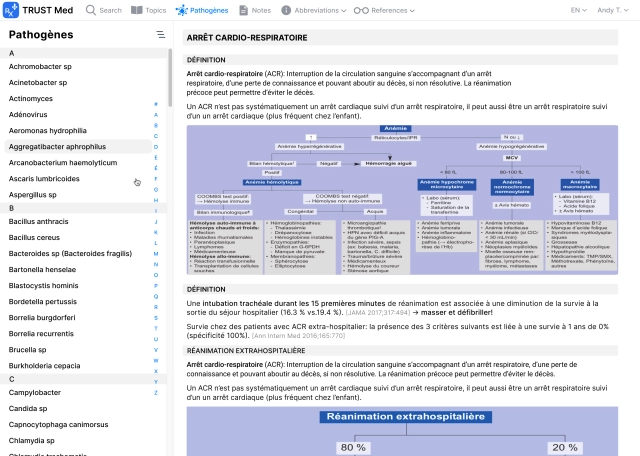Open Notes using the document icon
This screenshot has width=640, height=456.
pos(244,10)
